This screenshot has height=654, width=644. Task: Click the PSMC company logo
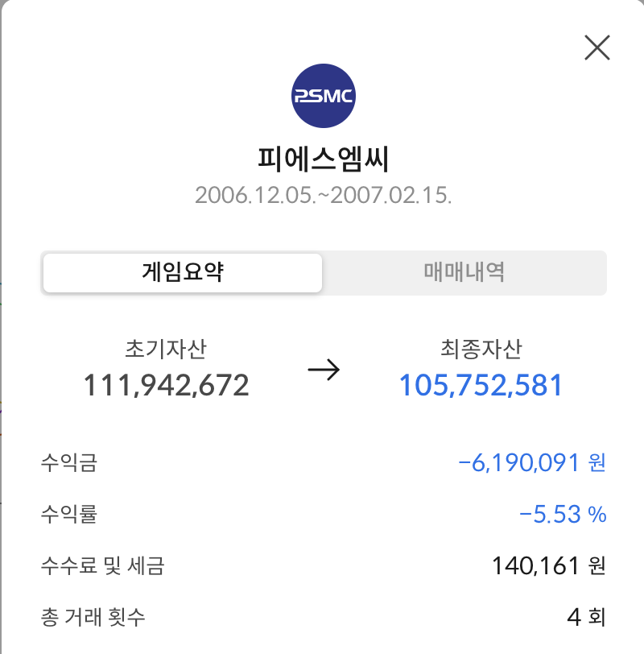(x=323, y=96)
